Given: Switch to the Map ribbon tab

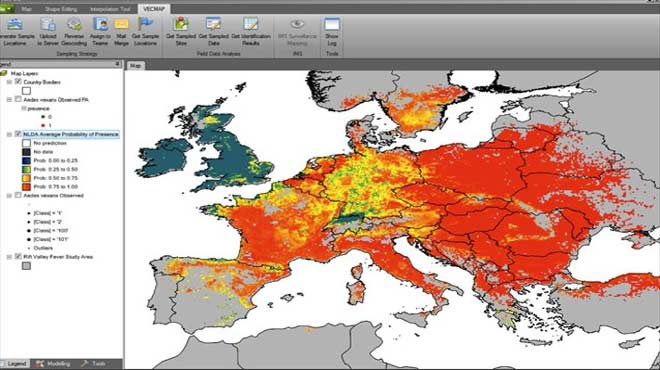Looking at the screenshot, I should [26, 9].
